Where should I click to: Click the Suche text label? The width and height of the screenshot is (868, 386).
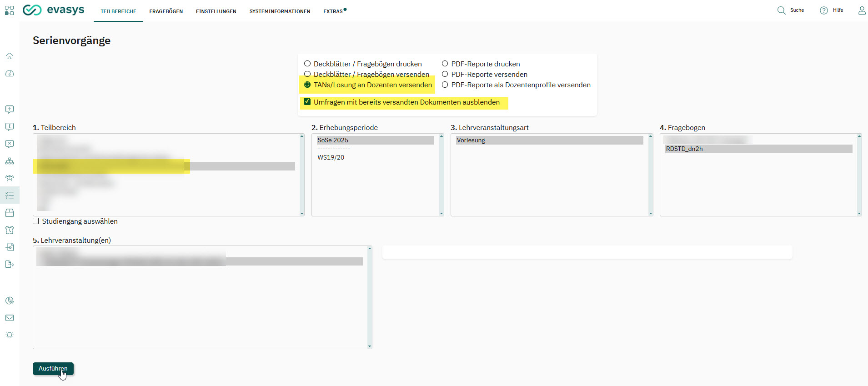797,10
